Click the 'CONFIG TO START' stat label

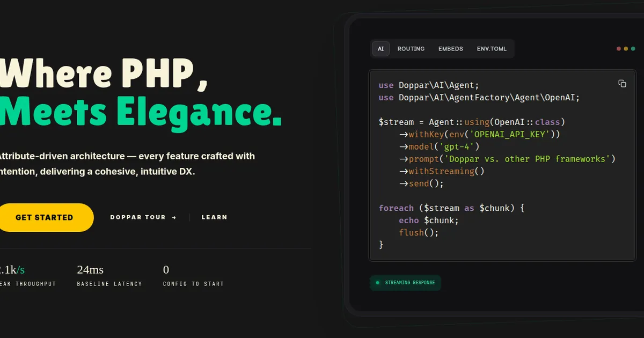pos(193,284)
